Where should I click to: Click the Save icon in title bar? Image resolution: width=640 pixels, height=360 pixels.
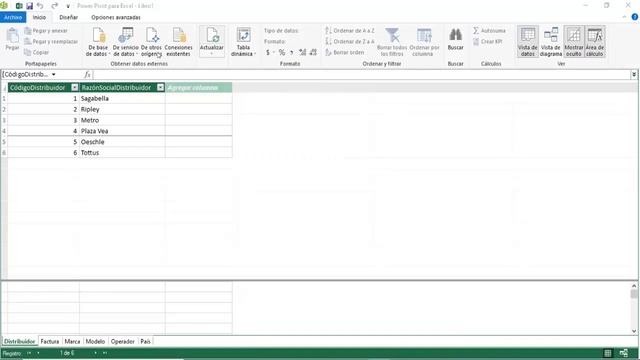[29, 6]
